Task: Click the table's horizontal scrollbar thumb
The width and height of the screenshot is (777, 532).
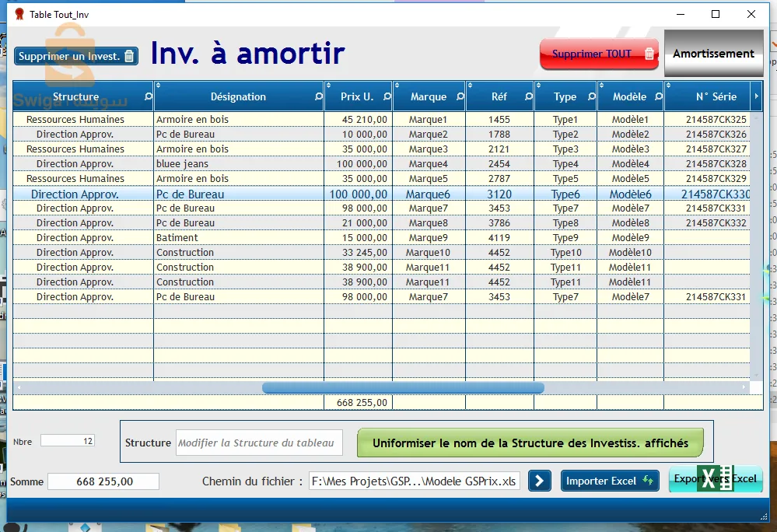Action: pos(403,387)
